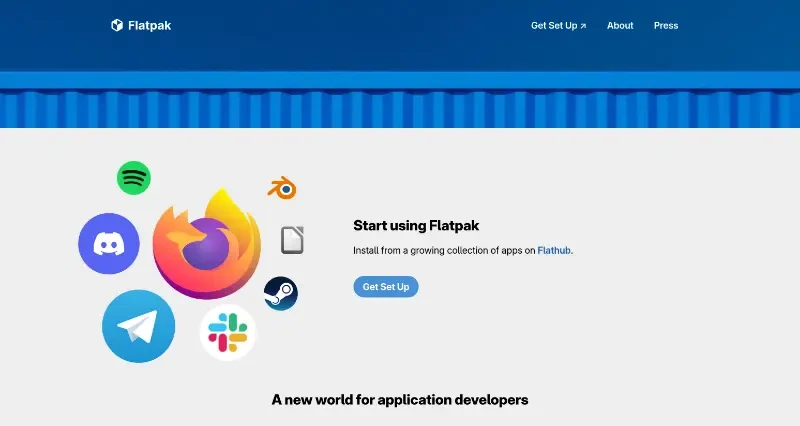Image resolution: width=800 pixels, height=426 pixels.
Task: Select the Discord app icon
Action: [109, 243]
